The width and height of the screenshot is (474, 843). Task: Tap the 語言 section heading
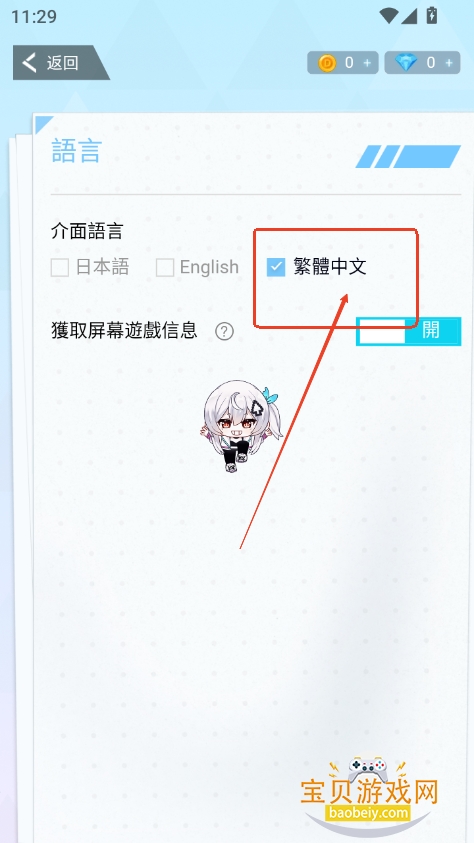click(76, 151)
